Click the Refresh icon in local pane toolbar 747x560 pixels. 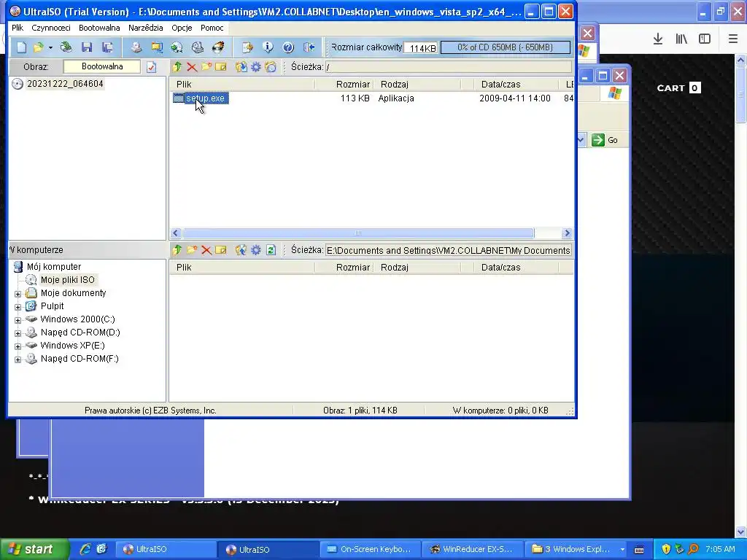271,249
